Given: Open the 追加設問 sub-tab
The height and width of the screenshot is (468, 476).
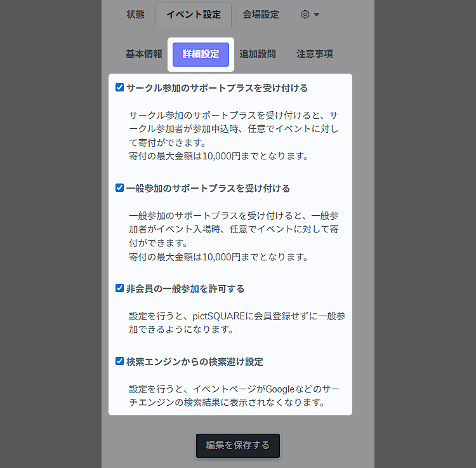Looking at the screenshot, I should pyautogui.click(x=258, y=54).
